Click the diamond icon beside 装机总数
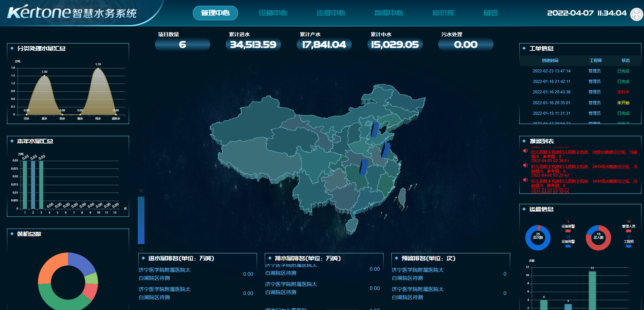This screenshot has width=644, height=310. 12,234
